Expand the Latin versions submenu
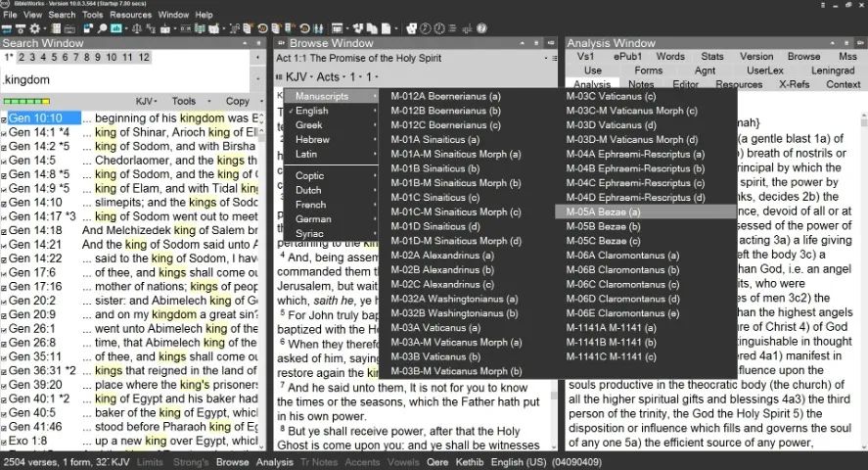The image size is (868, 470). click(331, 154)
